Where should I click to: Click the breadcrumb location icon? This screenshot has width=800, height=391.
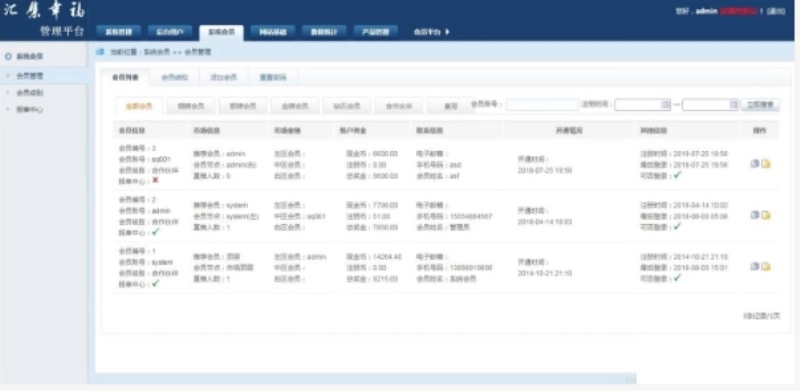pyautogui.click(x=101, y=52)
